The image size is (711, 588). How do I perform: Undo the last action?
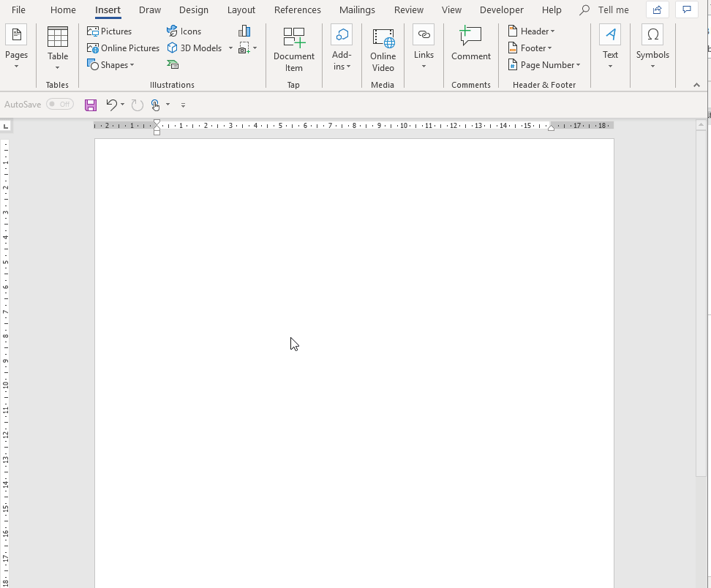tap(111, 105)
